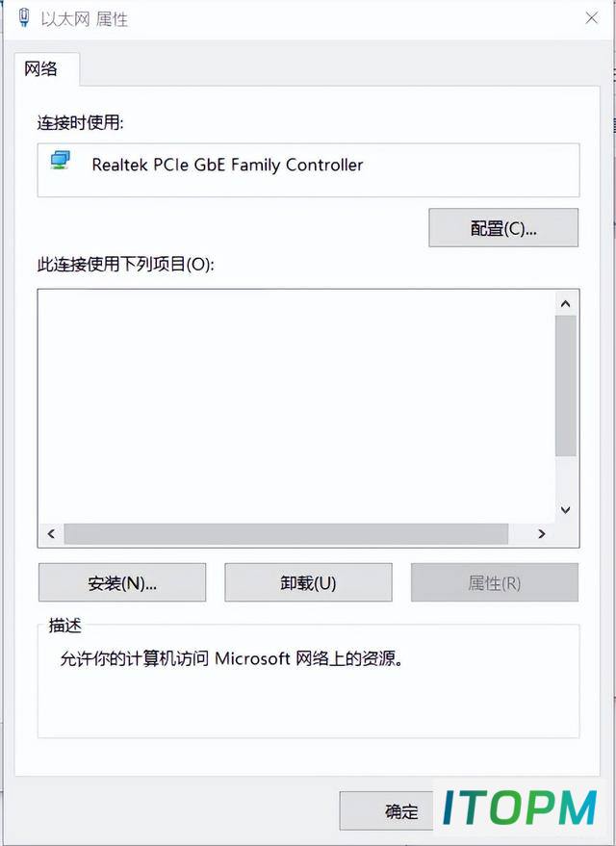This screenshot has height=846, width=616.
Task: Click the up arrow of items list scrollbar
Action: coord(566,304)
